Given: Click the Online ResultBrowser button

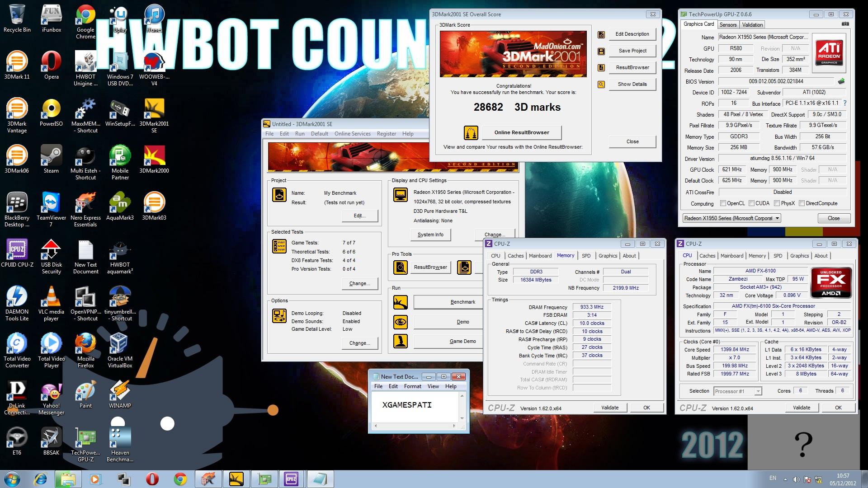Looking at the screenshot, I should tap(522, 132).
